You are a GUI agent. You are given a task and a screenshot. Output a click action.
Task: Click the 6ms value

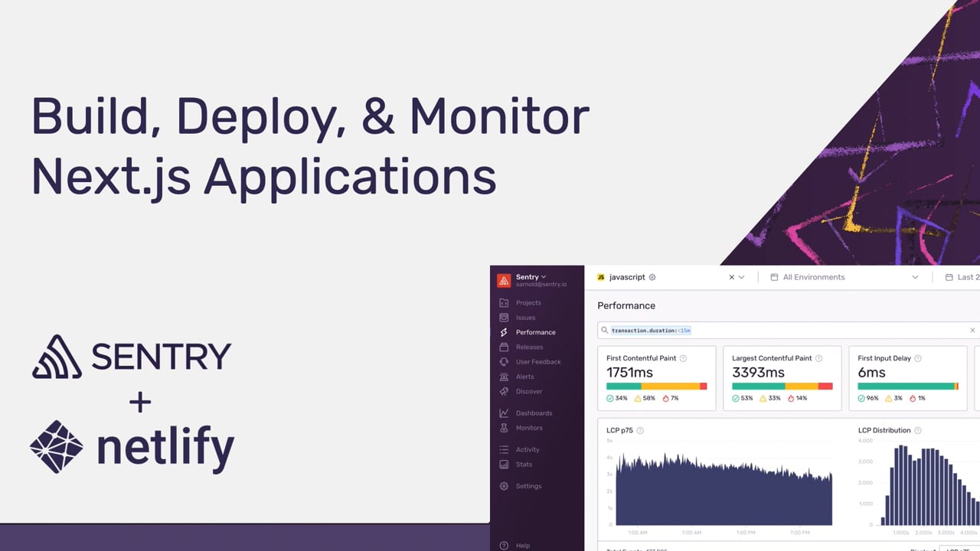coord(871,373)
